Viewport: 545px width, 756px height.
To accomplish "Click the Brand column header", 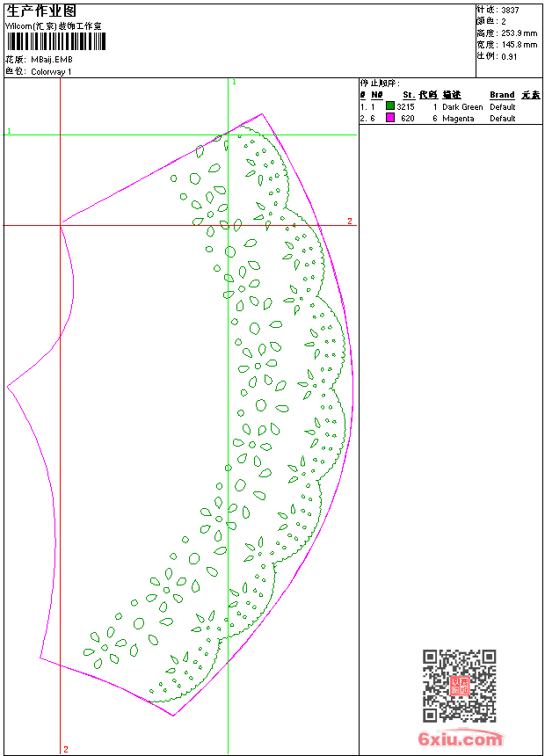I will click(502, 95).
